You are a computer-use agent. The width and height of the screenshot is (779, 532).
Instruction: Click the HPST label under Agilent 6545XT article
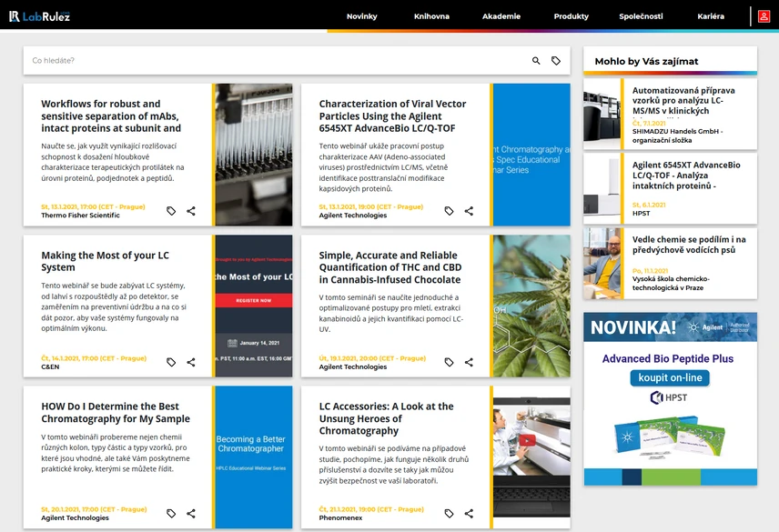pos(641,214)
